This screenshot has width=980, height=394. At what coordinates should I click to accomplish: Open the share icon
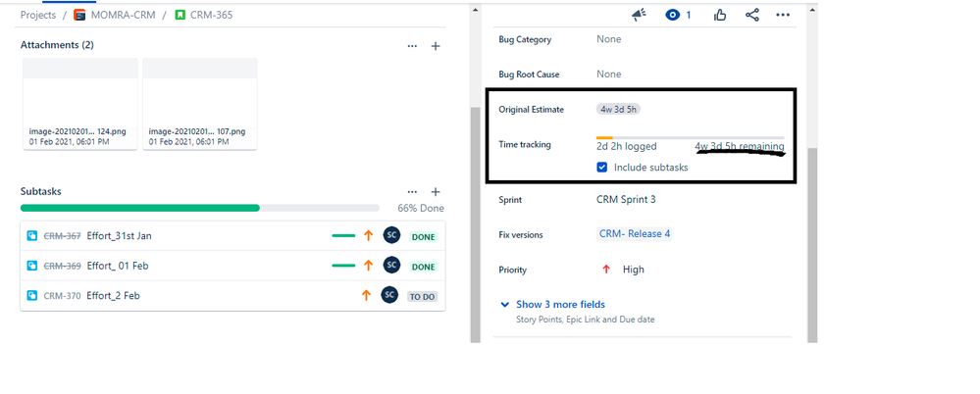click(751, 15)
